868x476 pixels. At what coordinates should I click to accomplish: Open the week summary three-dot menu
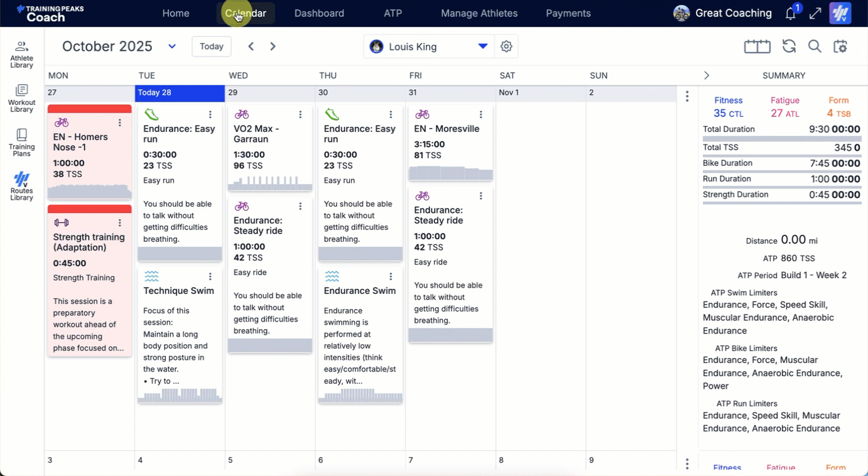(687, 96)
